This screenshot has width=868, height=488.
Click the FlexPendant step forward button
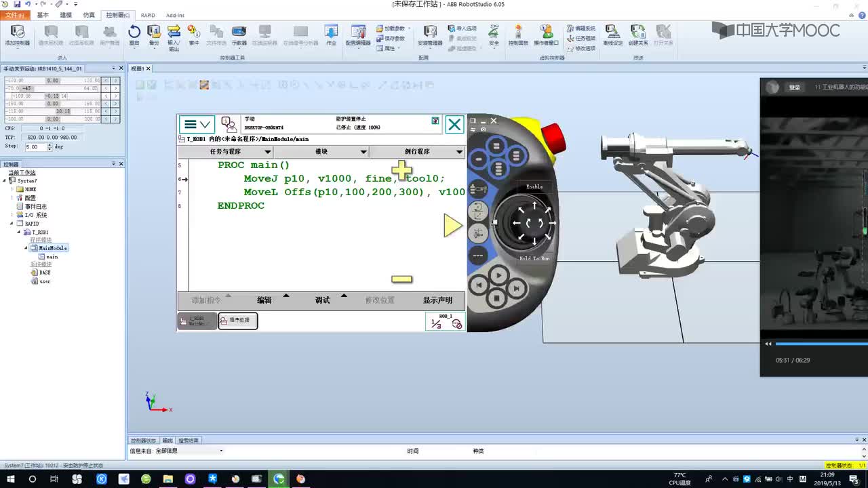[516, 288]
